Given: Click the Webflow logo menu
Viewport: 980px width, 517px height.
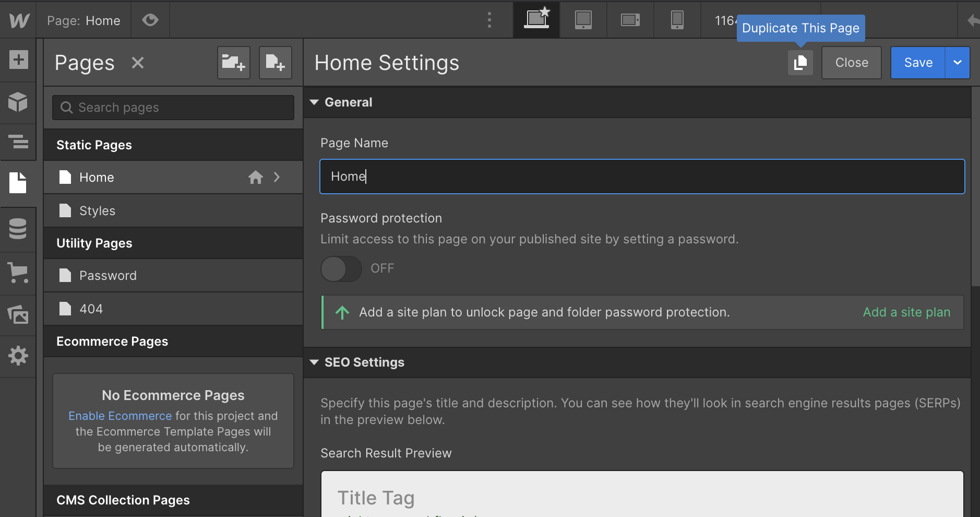Looking at the screenshot, I should click(19, 20).
